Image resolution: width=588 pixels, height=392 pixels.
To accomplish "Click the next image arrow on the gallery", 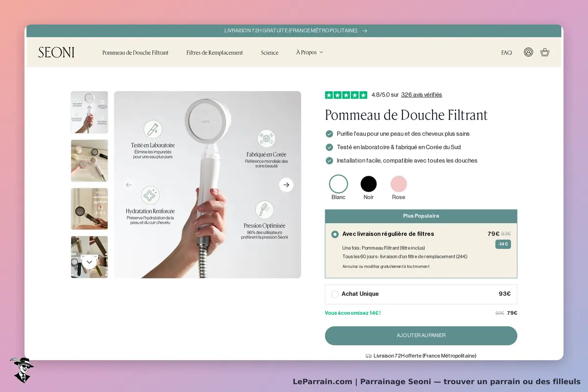I will click(286, 185).
